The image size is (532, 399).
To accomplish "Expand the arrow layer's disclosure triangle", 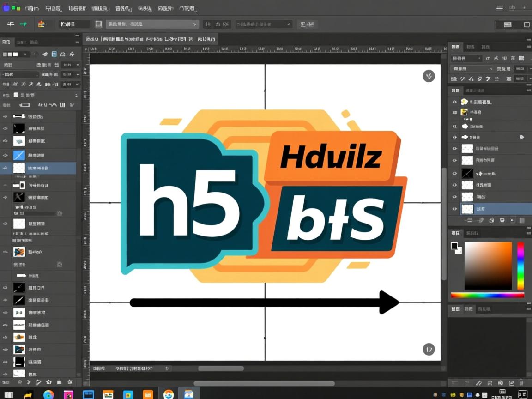I will click(522, 137).
